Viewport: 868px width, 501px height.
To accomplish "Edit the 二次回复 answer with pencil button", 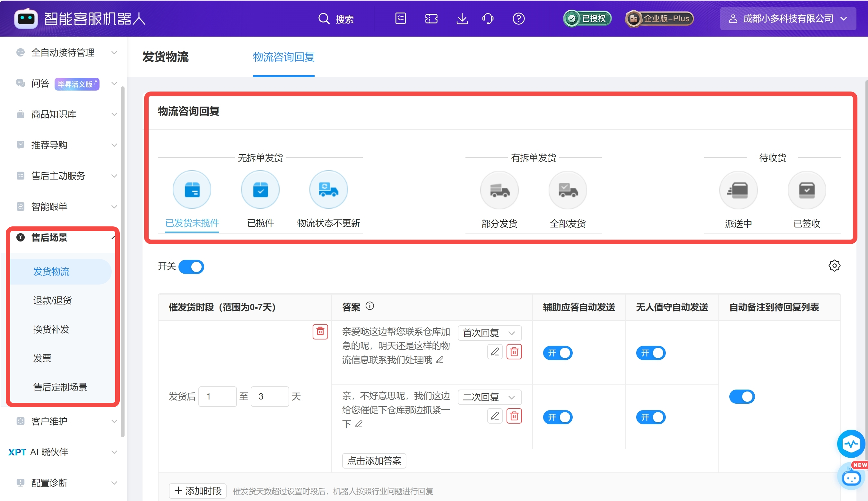I will 495,416.
